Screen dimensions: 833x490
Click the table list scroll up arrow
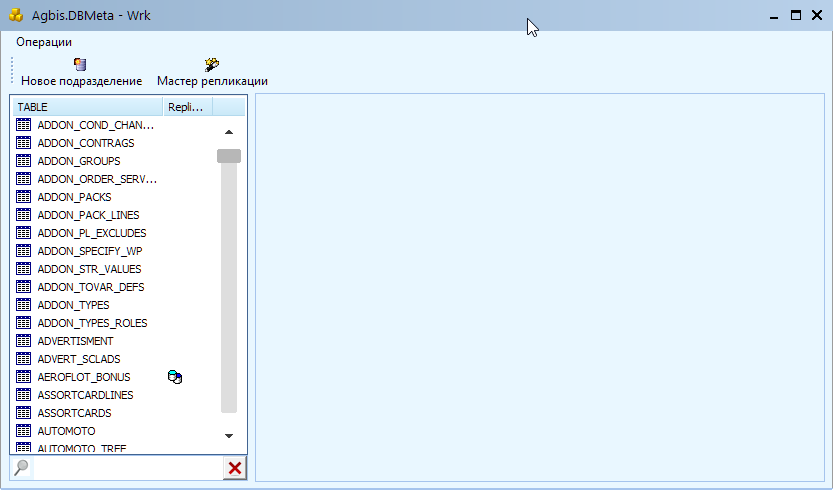coord(229,132)
